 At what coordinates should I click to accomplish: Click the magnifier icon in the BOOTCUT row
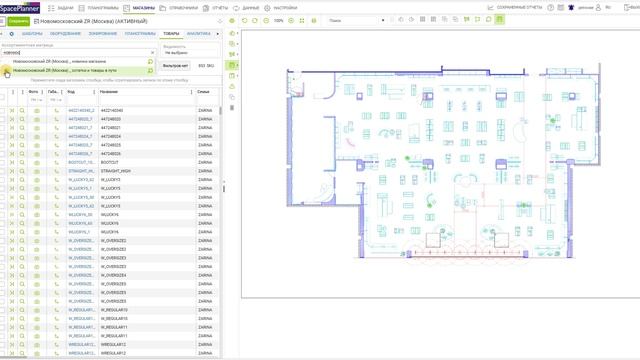point(22,162)
